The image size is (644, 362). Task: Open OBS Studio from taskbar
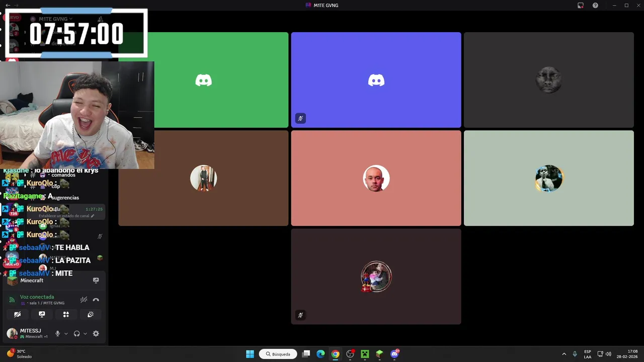point(350,354)
